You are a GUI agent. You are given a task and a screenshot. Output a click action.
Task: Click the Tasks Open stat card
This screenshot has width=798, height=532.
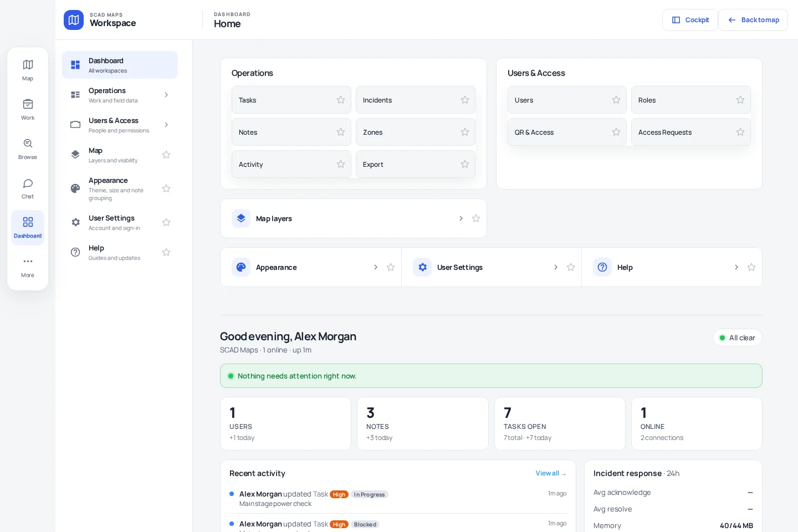click(560, 424)
